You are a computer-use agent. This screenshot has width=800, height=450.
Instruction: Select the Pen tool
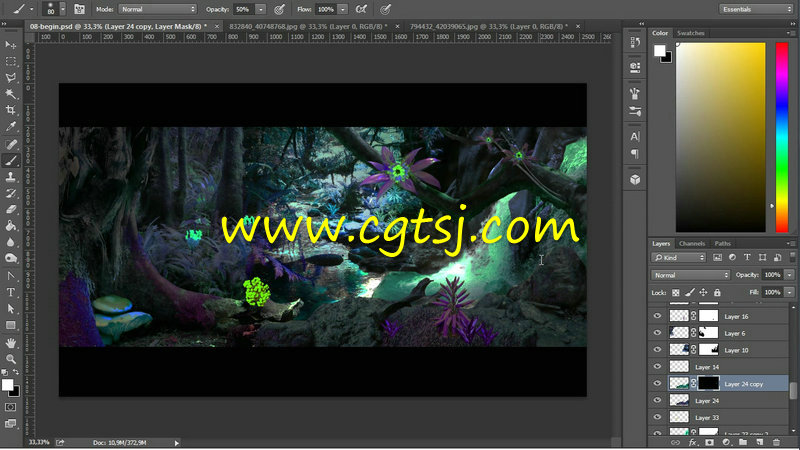point(10,276)
